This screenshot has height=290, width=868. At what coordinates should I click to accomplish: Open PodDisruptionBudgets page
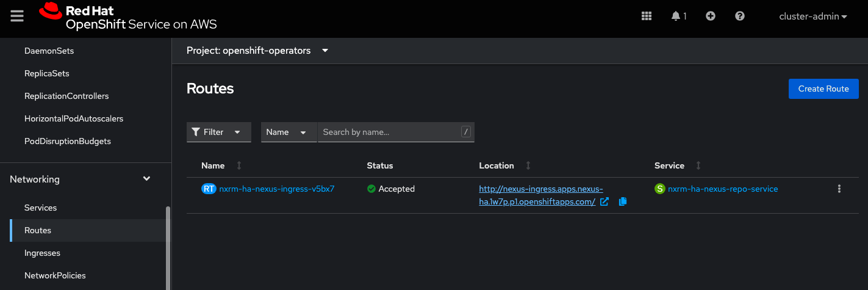pyautogui.click(x=68, y=141)
